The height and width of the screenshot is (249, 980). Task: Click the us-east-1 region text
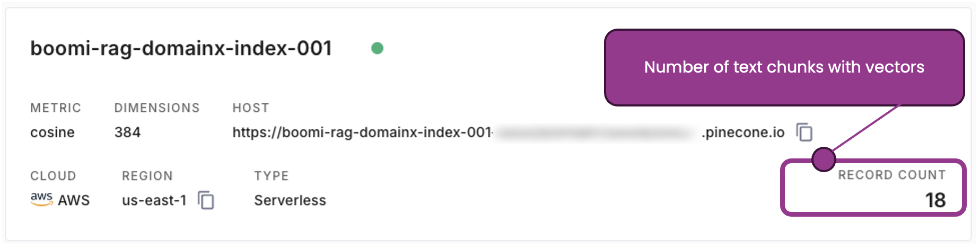click(x=154, y=200)
